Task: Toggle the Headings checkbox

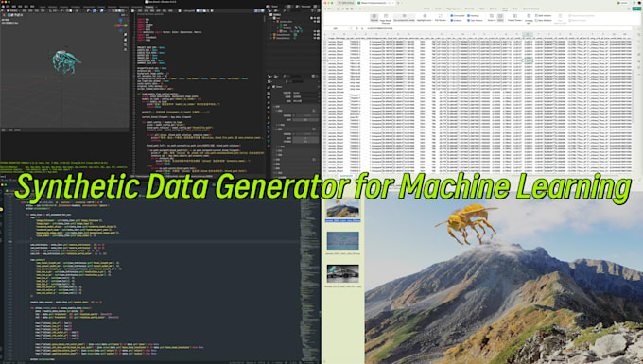Action: pyautogui.click(x=473, y=15)
